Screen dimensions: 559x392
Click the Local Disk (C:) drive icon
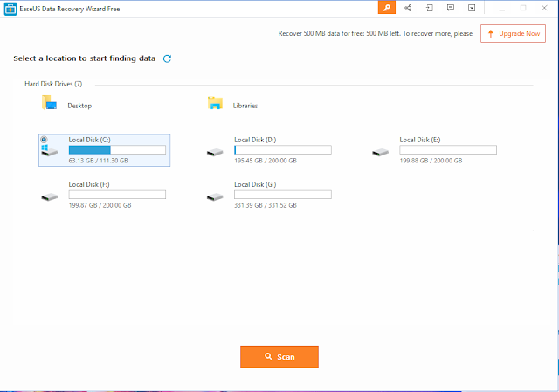(49, 150)
